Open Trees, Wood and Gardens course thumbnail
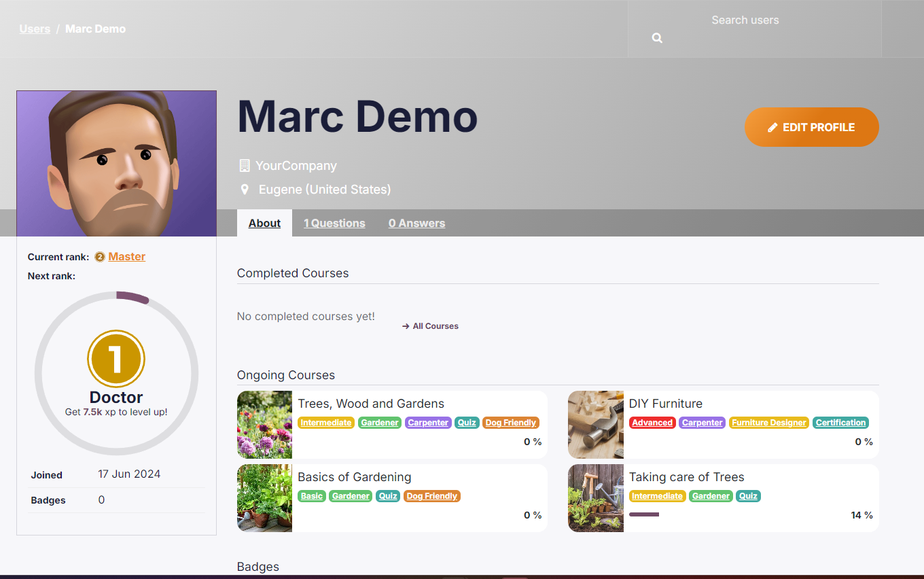The height and width of the screenshot is (579, 924). [x=264, y=425]
